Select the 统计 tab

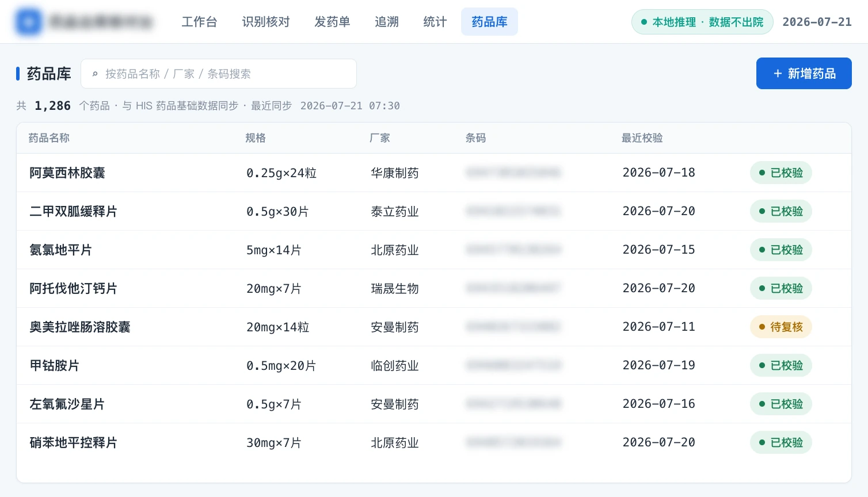point(435,22)
